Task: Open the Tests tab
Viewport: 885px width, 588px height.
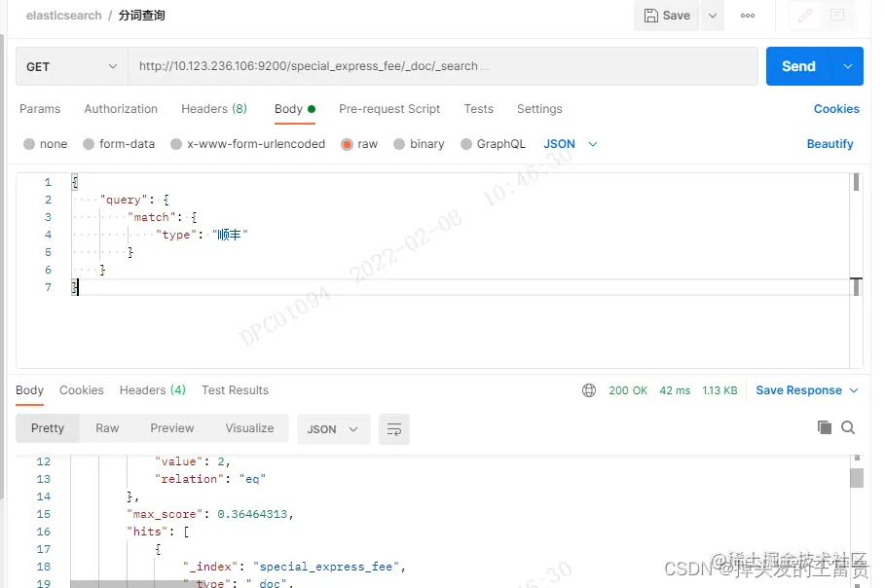Action: [479, 109]
